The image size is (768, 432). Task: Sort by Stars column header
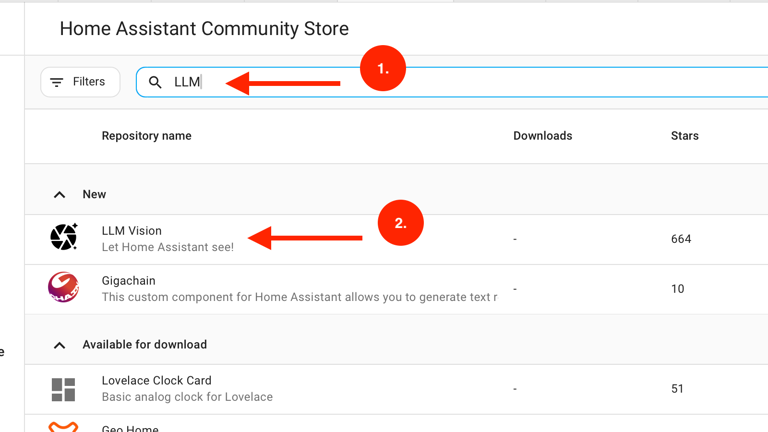pos(684,136)
